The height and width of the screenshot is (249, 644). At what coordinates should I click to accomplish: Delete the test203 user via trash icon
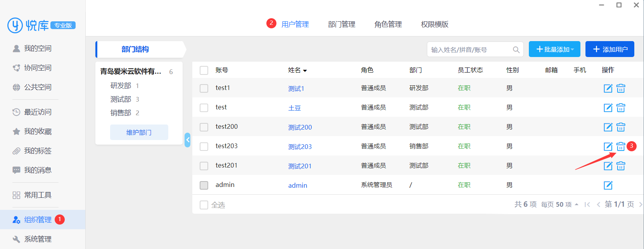tap(620, 147)
